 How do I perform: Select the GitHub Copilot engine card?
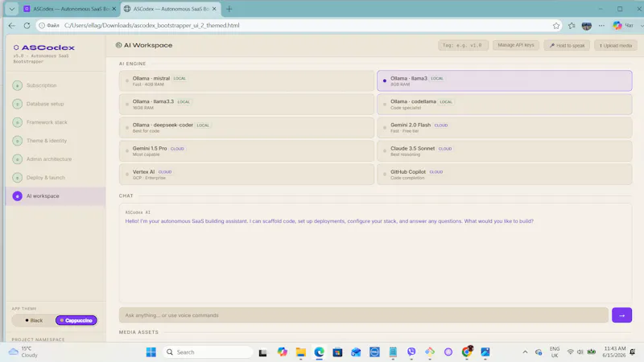click(505, 175)
